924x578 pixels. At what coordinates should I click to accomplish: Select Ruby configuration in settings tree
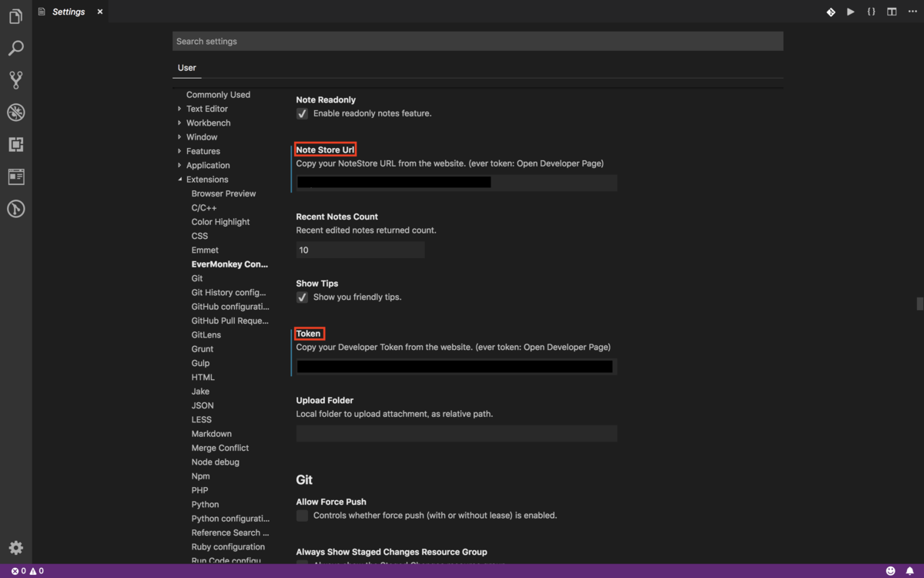click(228, 546)
